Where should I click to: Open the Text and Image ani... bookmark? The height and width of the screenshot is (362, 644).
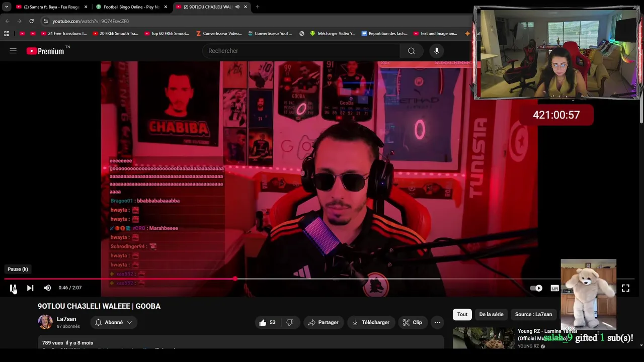[x=435, y=34]
